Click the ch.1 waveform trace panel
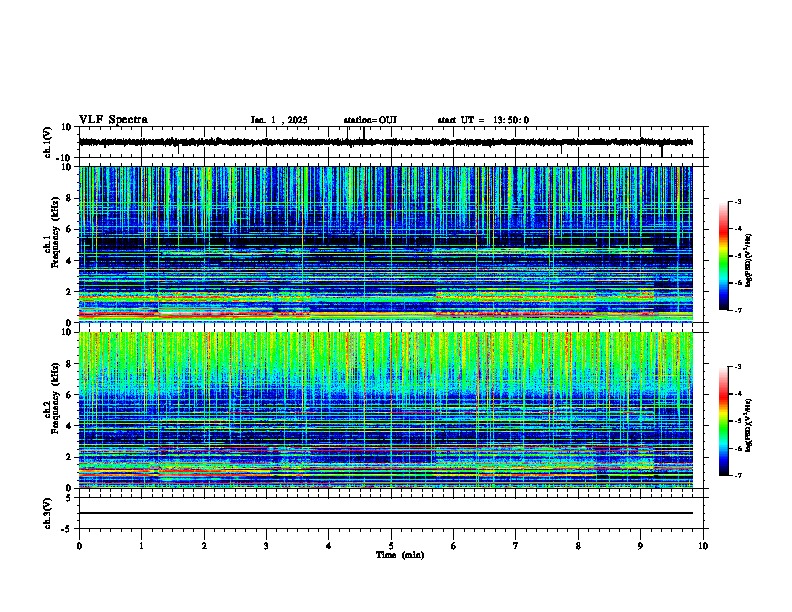The image size is (792, 612). tap(391, 142)
